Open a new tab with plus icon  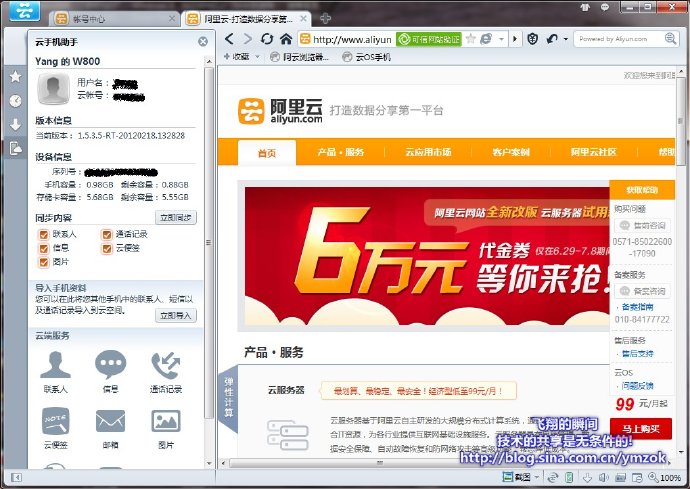(x=325, y=18)
